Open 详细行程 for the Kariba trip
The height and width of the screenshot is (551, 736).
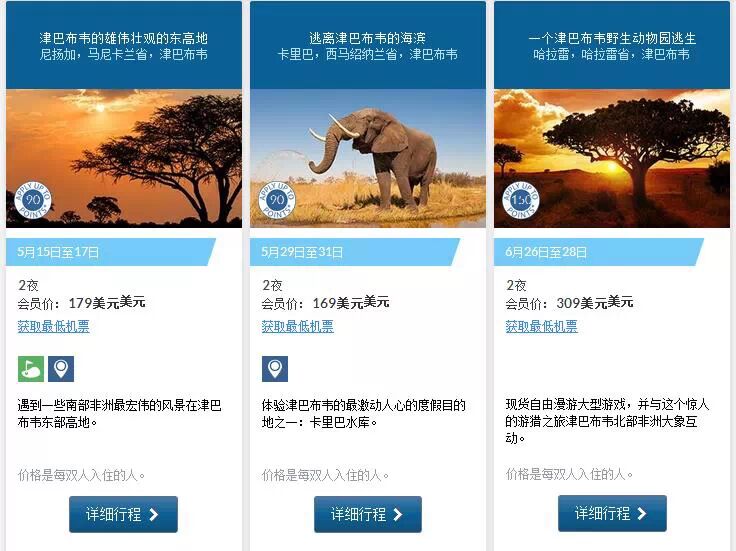pos(368,514)
